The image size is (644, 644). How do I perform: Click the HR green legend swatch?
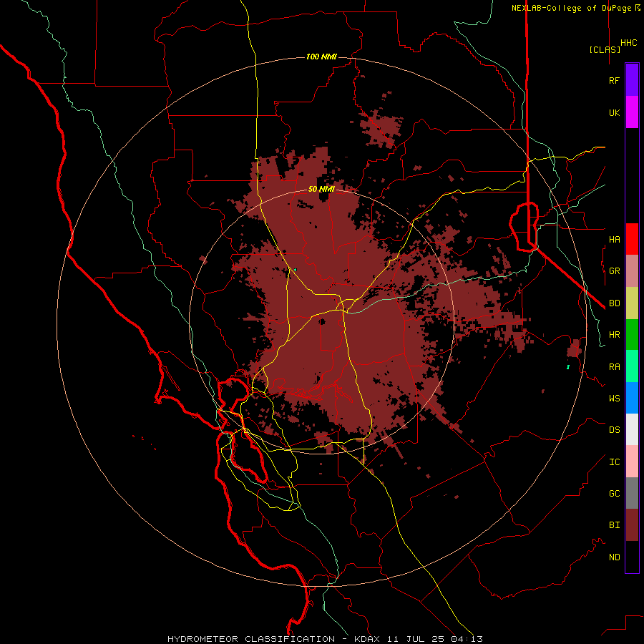coord(632,335)
